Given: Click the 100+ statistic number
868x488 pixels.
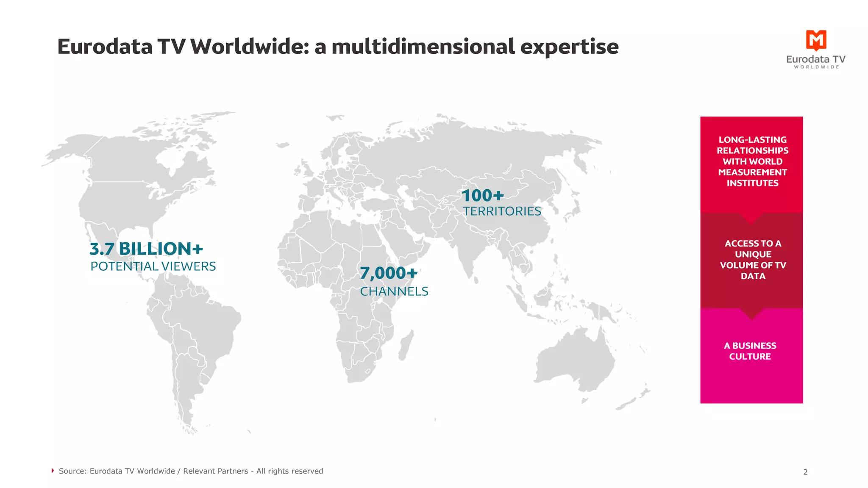Looking at the screenshot, I should click(x=483, y=196).
